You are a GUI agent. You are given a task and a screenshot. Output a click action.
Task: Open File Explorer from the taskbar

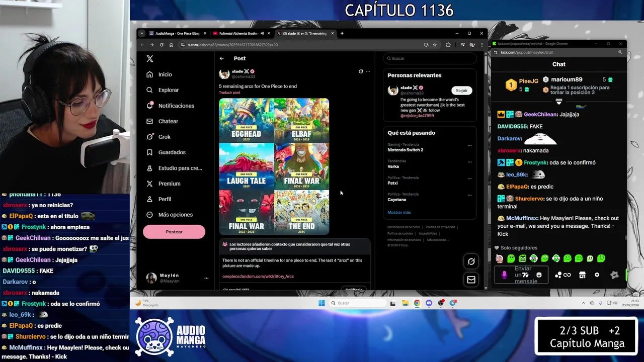[x=405, y=303]
